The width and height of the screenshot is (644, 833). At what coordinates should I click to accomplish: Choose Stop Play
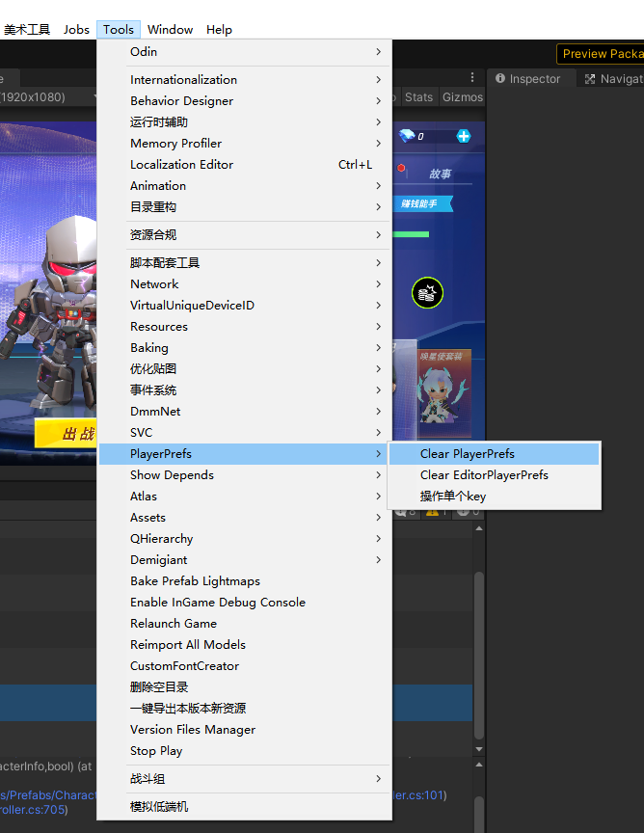[245, 752]
